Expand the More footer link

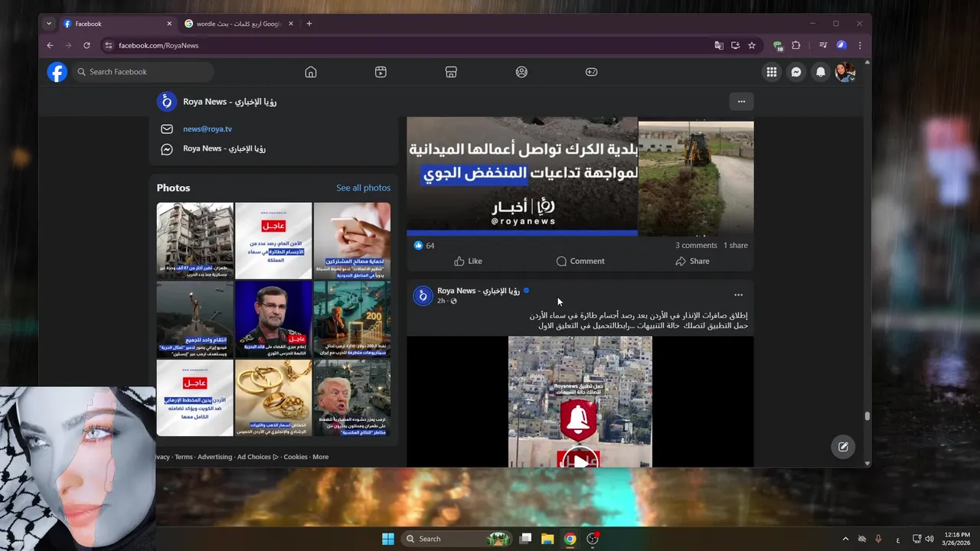[x=320, y=457]
